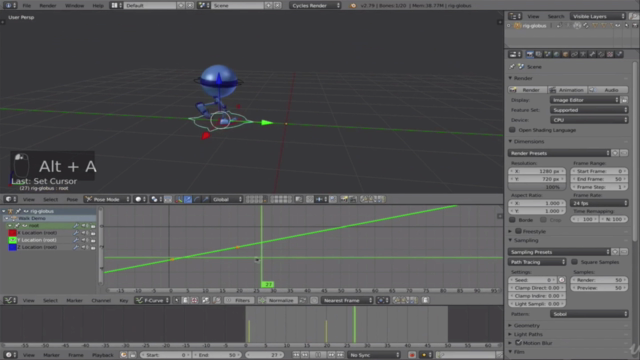Open the Sampling Presets selector
The height and width of the screenshot is (360, 640).
[559, 252]
